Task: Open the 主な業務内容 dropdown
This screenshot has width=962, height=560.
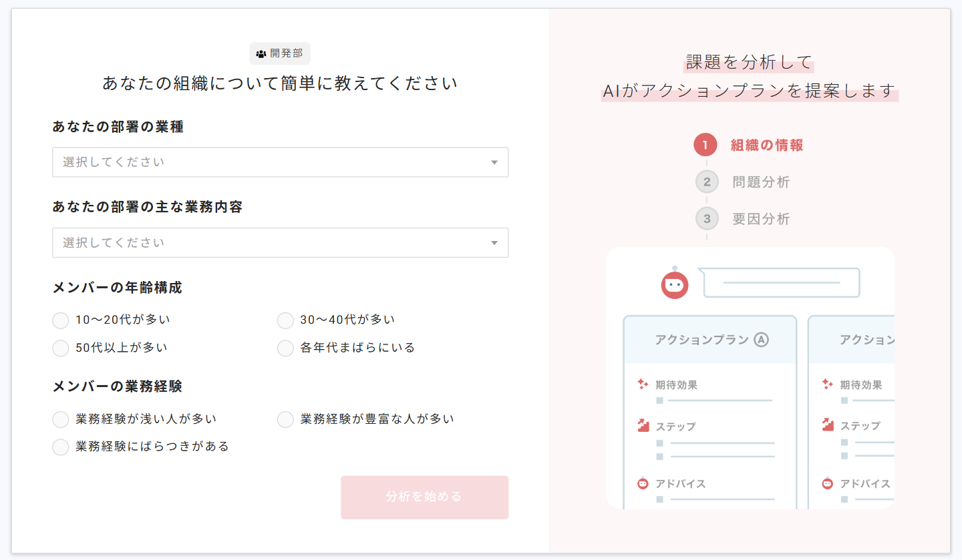Action: pos(280,243)
